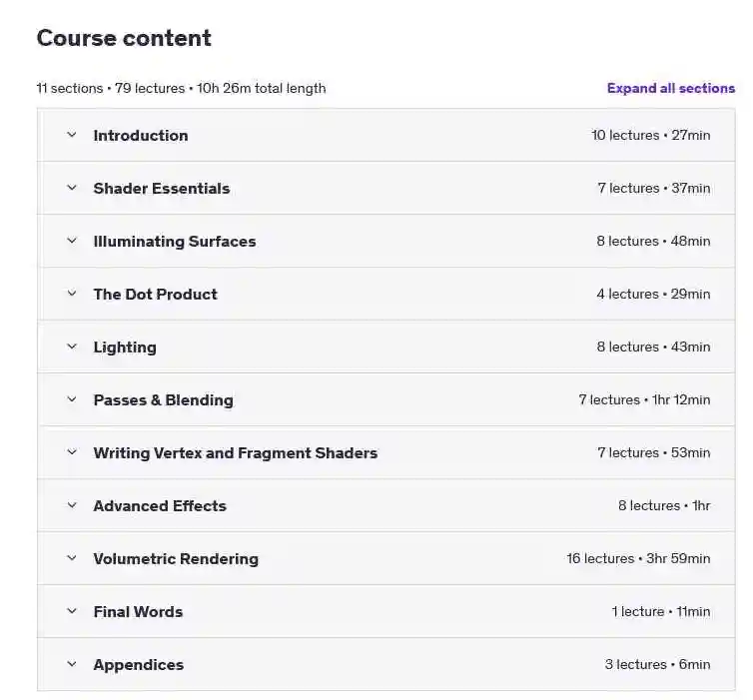Expand the Illuminating Surfaces chevron

[x=72, y=241]
